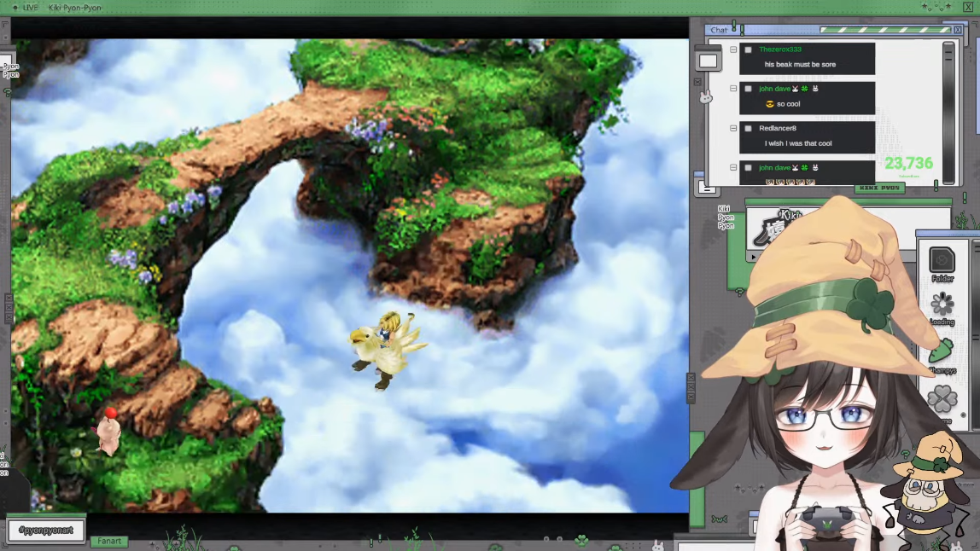The width and height of the screenshot is (980, 551).
Task: Collapse john dave's bottom chat message
Action: (733, 167)
